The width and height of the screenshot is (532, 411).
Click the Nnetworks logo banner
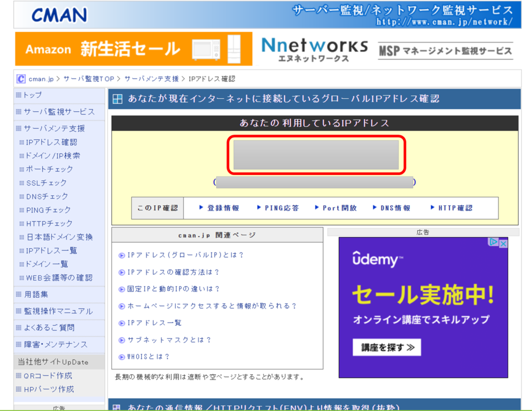(314, 50)
